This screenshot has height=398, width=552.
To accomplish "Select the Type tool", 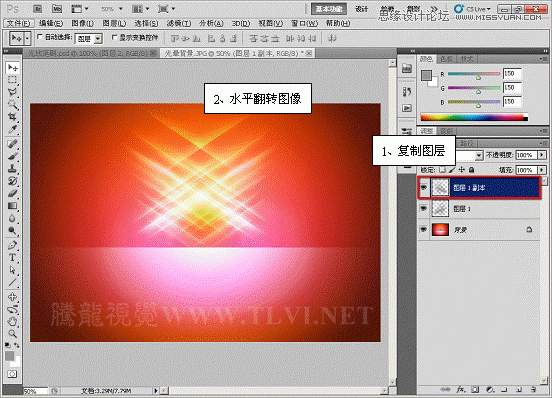I will [x=13, y=258].
